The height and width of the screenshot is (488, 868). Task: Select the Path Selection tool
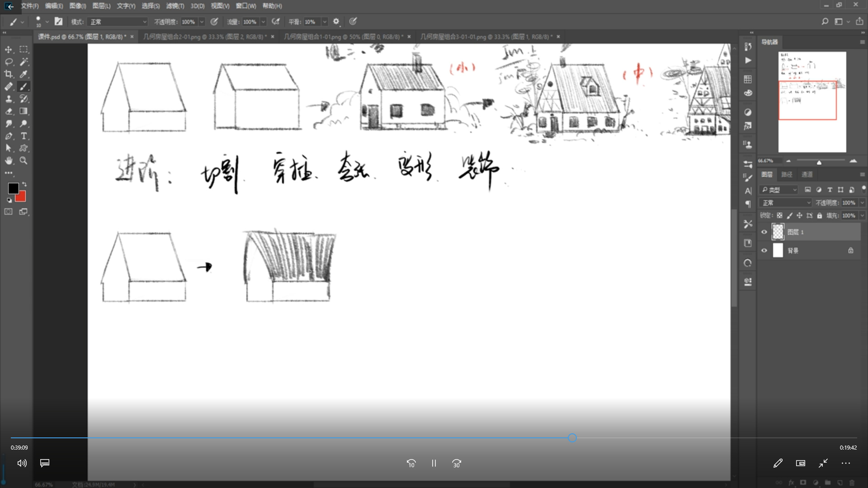click(x=9, y=148)
